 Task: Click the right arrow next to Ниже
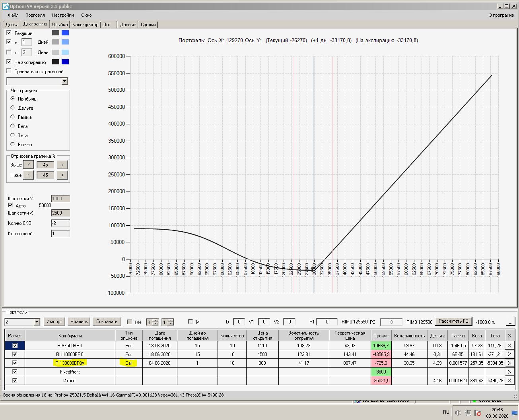tap(62, 175)
